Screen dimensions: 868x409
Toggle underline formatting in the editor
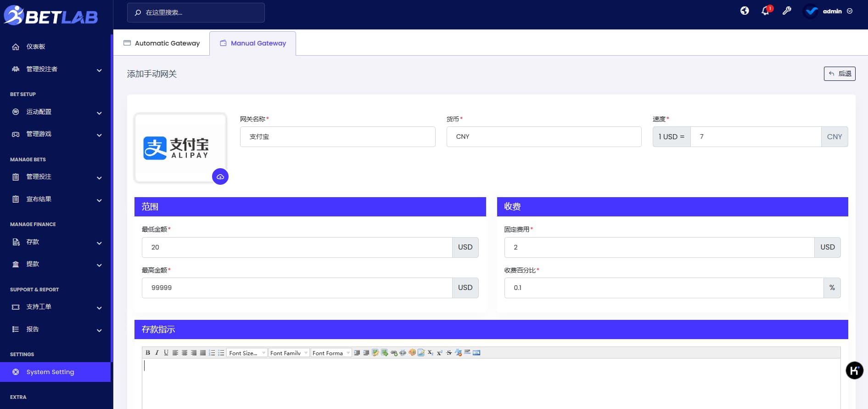point(166,353)
